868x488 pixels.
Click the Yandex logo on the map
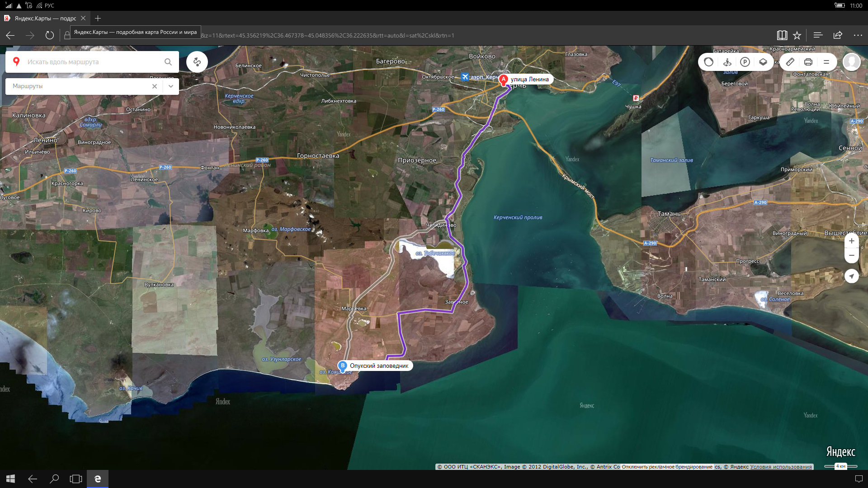(x=841, y=451)
